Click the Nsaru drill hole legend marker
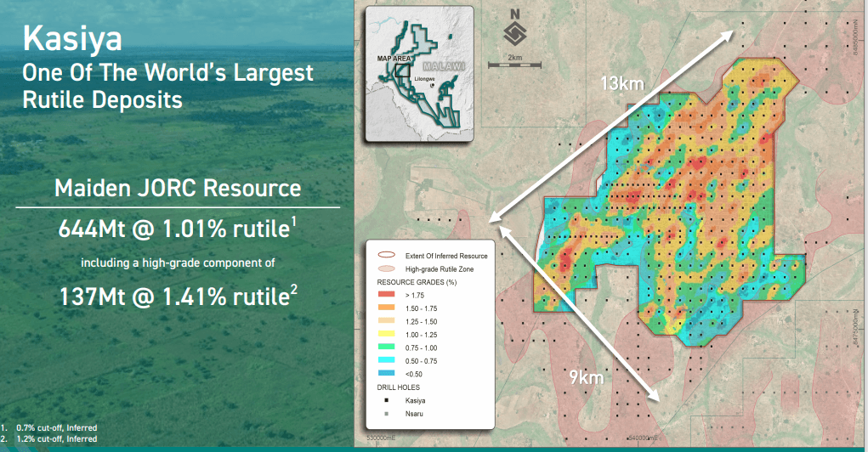This screenshot has height=452, width=868. tap(387, 414)
